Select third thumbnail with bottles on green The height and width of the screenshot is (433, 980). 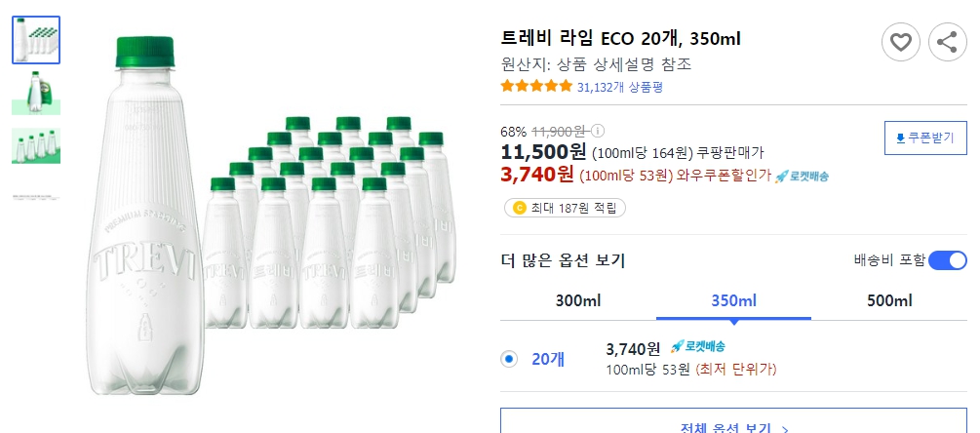(x=36, y=145)
